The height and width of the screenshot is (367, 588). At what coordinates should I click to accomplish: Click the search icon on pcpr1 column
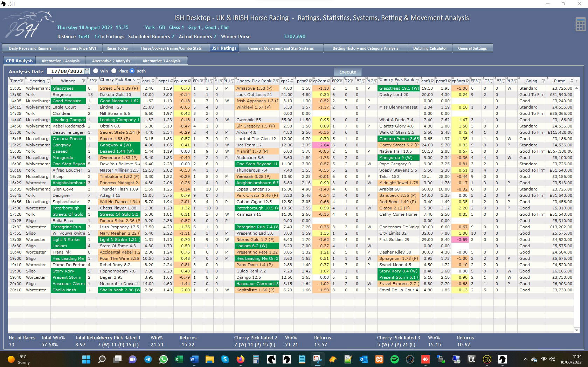171,81
